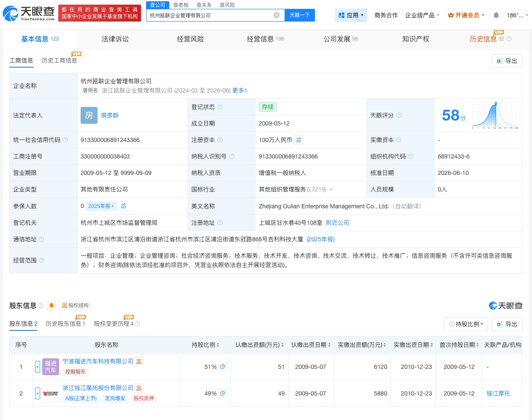532x420 pixels.
Task: Click the 福进汽车 shareholder logo
Action: tap(51, 367)
